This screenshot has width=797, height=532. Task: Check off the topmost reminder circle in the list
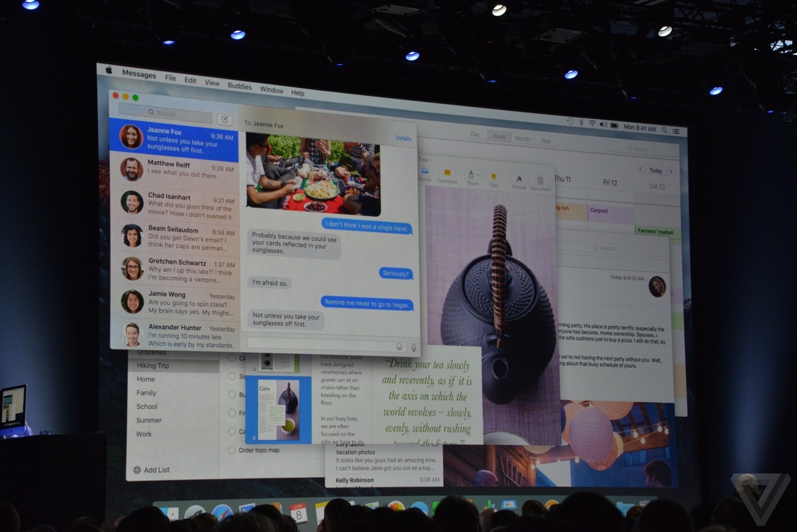click(232, 357)
